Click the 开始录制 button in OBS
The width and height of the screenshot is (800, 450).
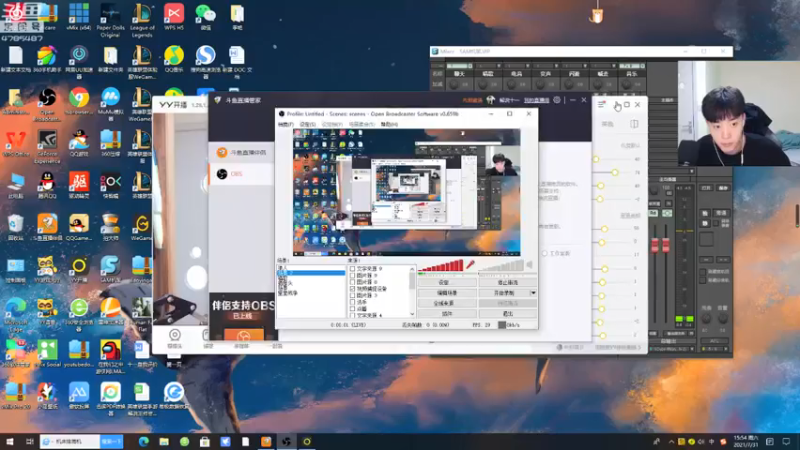coord(504,293)
